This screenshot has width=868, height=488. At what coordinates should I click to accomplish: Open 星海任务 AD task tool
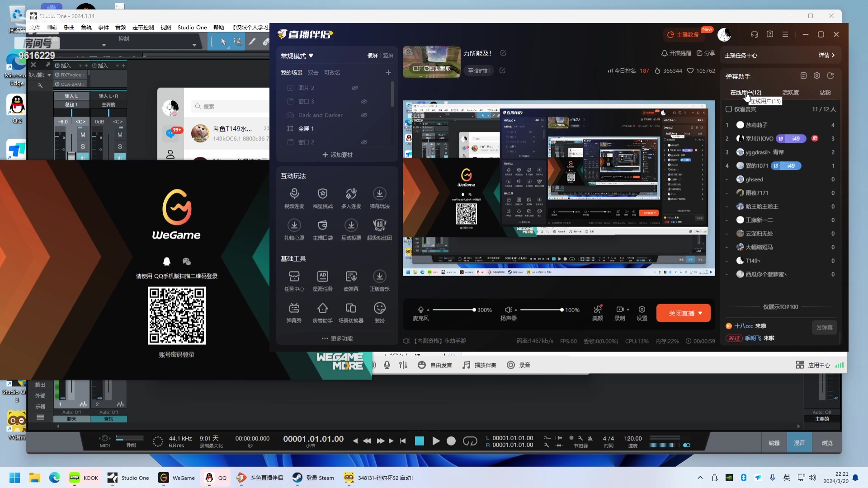point(323,281)
